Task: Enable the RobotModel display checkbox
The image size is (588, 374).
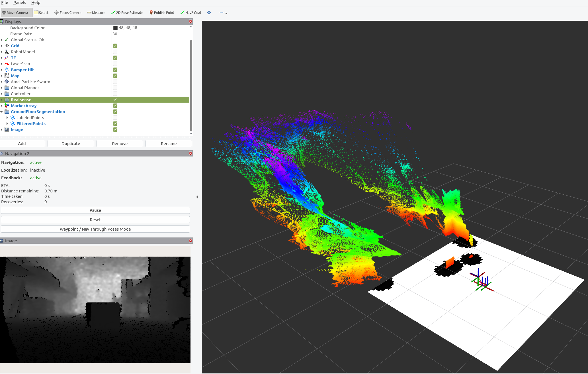Action: (115, 52)
